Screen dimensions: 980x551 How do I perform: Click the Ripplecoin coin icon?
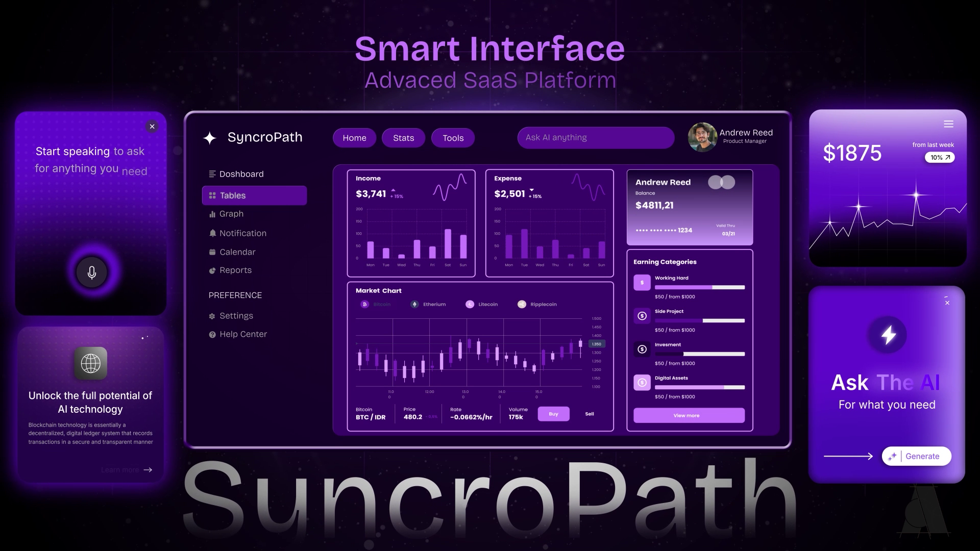click(522, 304)
